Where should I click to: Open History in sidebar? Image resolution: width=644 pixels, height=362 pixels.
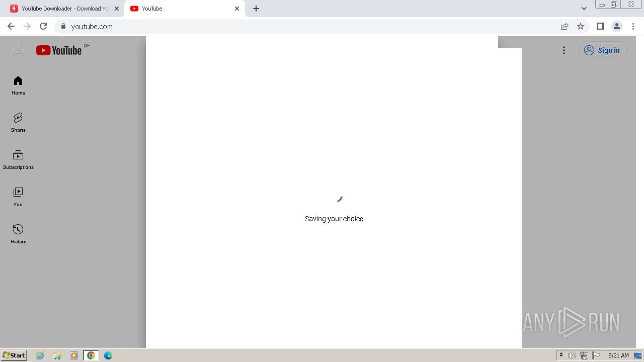coord(18,234)
